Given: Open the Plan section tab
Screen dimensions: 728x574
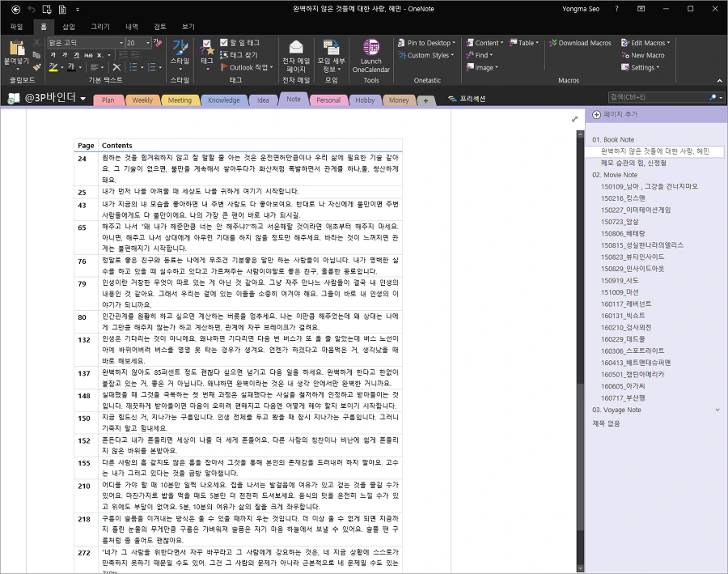Looking at the screenshot, I should tap(108, 100).
